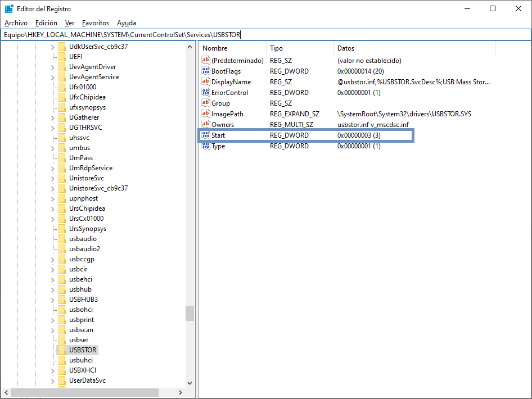Viewport: 532px width, 399px height.
Task: Select the DisplayName string value icon
Action: point(206,82)
